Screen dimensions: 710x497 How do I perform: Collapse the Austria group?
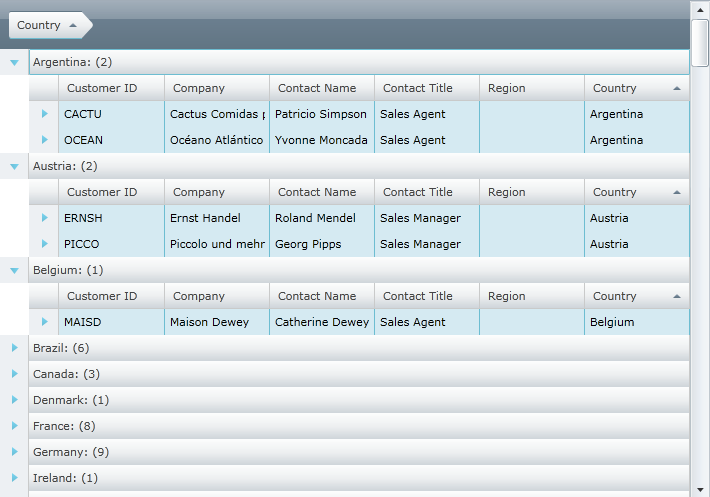(14, 167)
